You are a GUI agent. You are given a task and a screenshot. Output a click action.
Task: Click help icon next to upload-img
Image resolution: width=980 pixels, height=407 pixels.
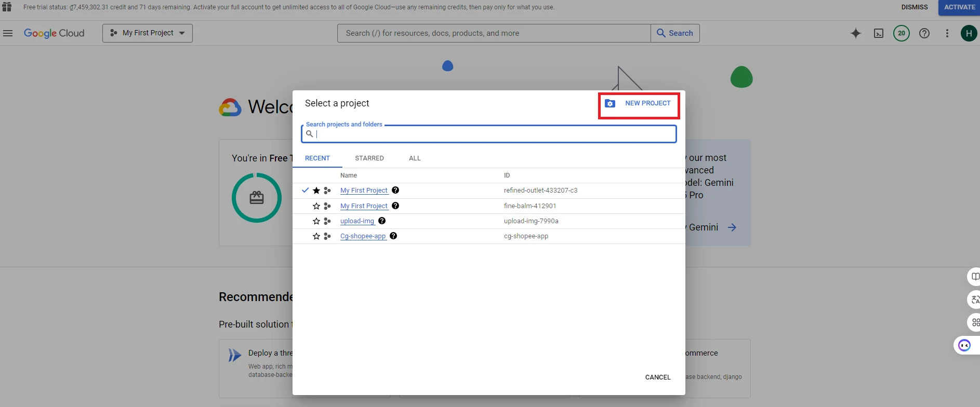click(382, 221)
